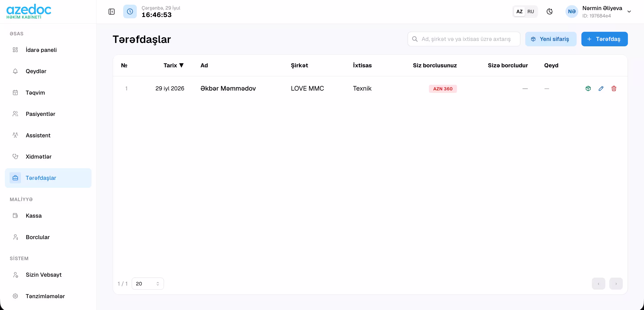
Task: Open the İdarə paneli menu item
Action: pyautogui.click(x=48, y=50)
